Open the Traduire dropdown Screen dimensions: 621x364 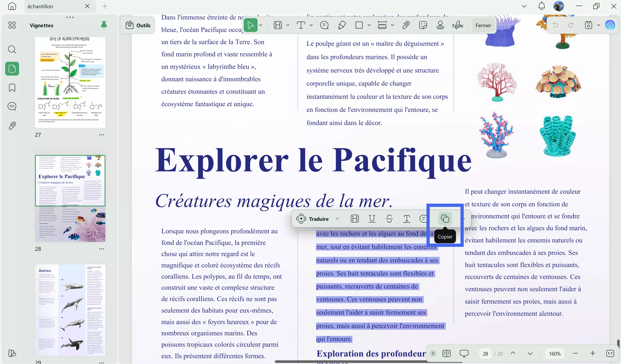tap(338, 219)
